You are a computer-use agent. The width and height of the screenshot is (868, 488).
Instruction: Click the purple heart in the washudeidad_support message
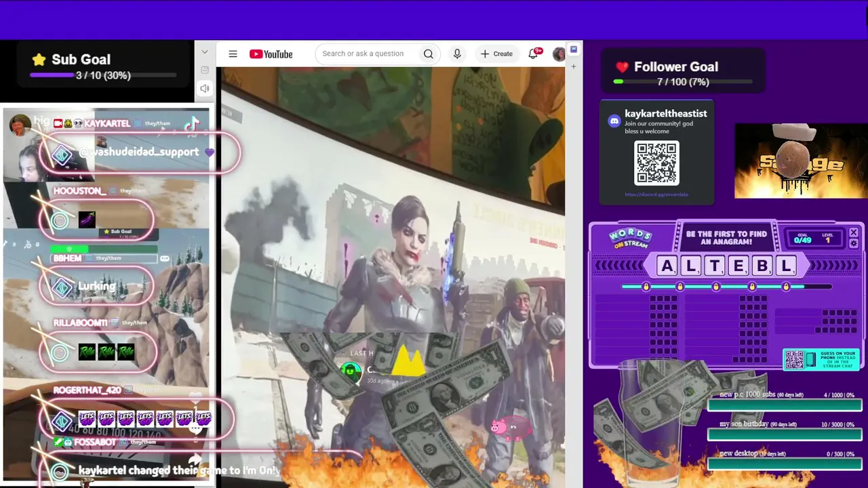tap(209, 152)
